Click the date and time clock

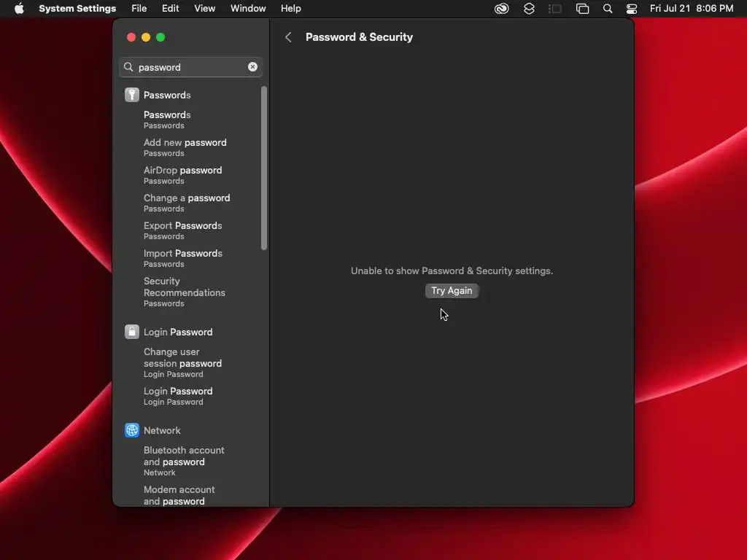point(692,9)
